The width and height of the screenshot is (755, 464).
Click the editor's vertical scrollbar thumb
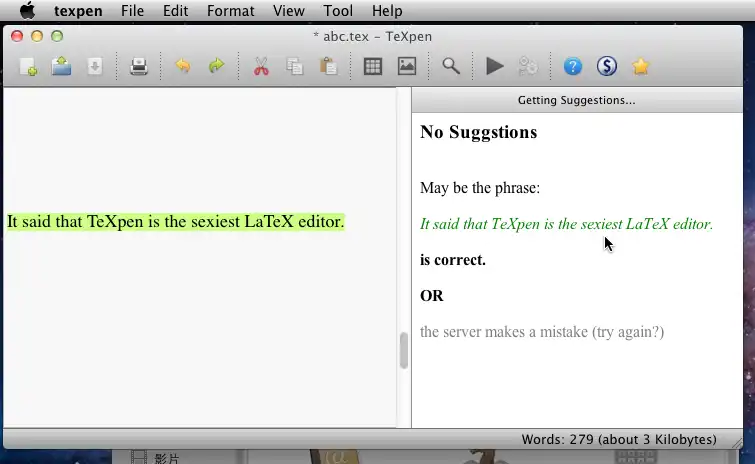tap(404, 350)
